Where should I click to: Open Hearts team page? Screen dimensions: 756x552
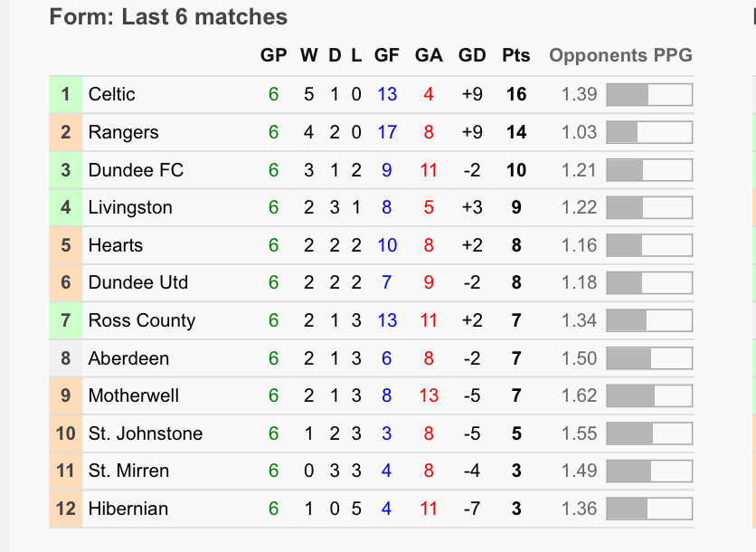(x=116, y=245)
